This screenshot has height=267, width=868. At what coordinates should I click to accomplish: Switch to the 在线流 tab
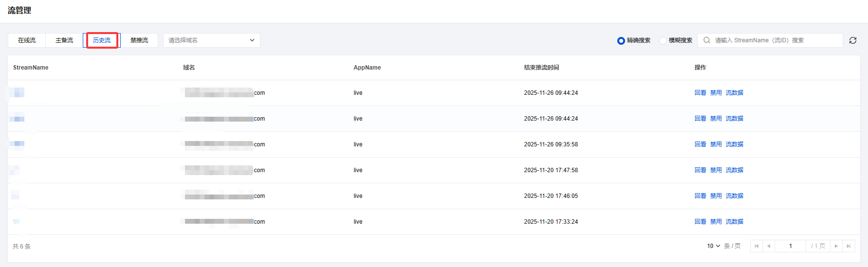27,40
